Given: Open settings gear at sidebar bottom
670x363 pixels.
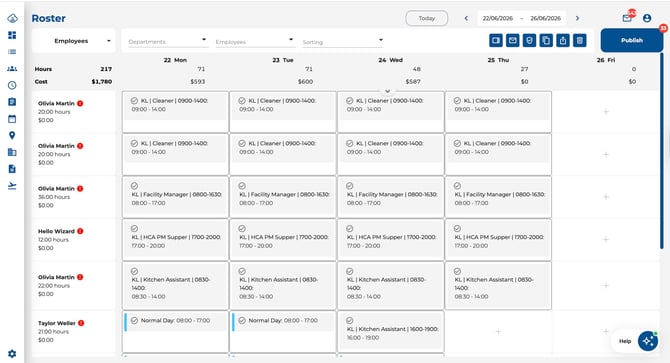Looking at the screenshot, I should point(12,354).
